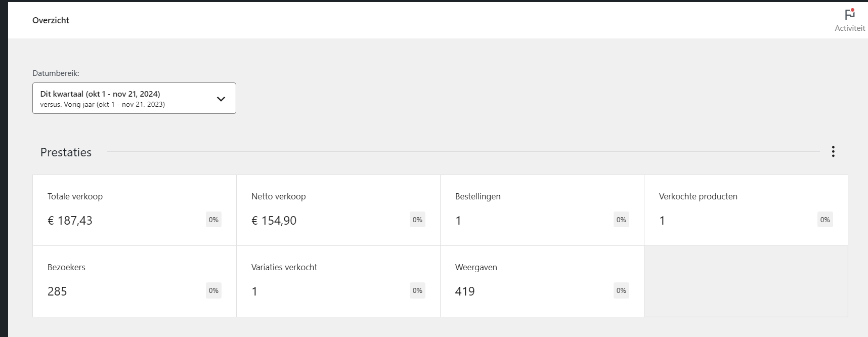The width and height of the screenshot is (868, 337).
Task: Expand the Datumbereik date range dropdown
Action: pos(134,98)
